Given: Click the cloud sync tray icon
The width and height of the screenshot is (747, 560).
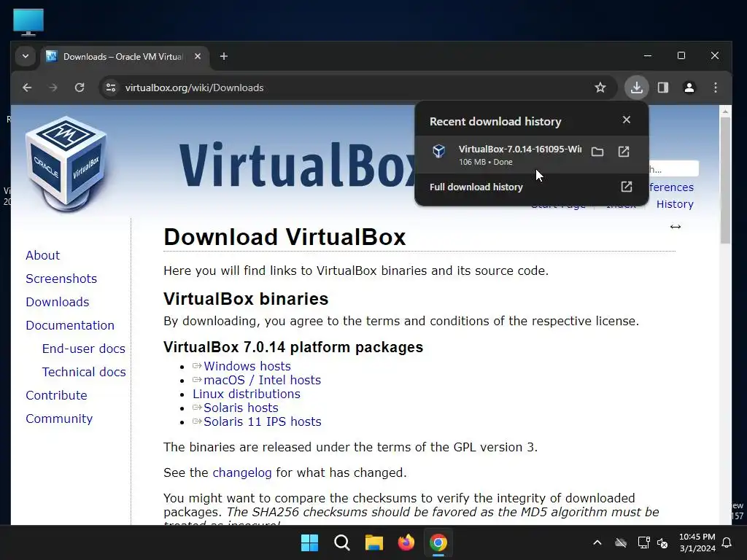Looking at the screenshot, I should [x=620, y=542].
